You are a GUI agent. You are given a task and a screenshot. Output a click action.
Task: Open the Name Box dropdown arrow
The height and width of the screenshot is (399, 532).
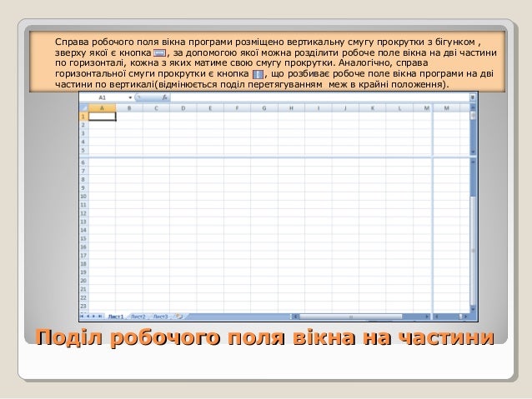(130, 97)
